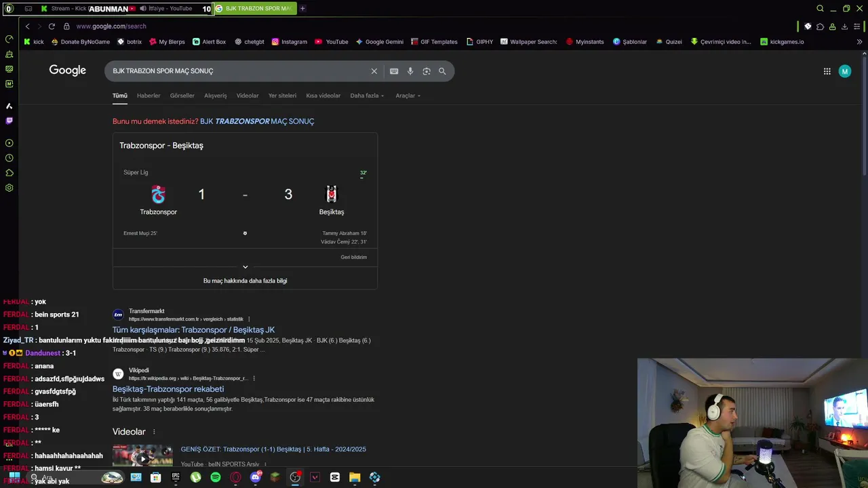868x488 pixels.
Task: Open Epic Games Launcher from taskbar
Action: [176, 477]
